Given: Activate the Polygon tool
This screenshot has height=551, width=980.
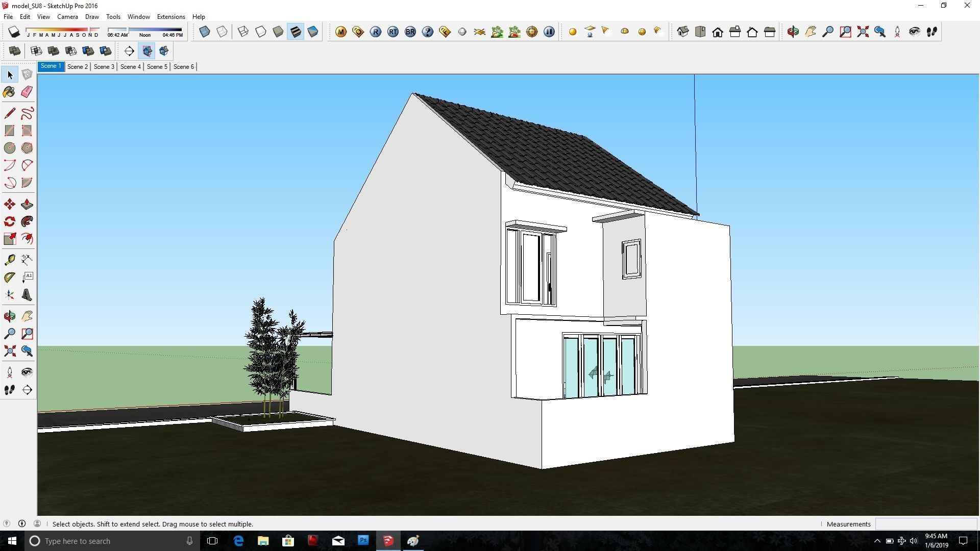Looking at the screenshot, I should [x=27, y=148].
